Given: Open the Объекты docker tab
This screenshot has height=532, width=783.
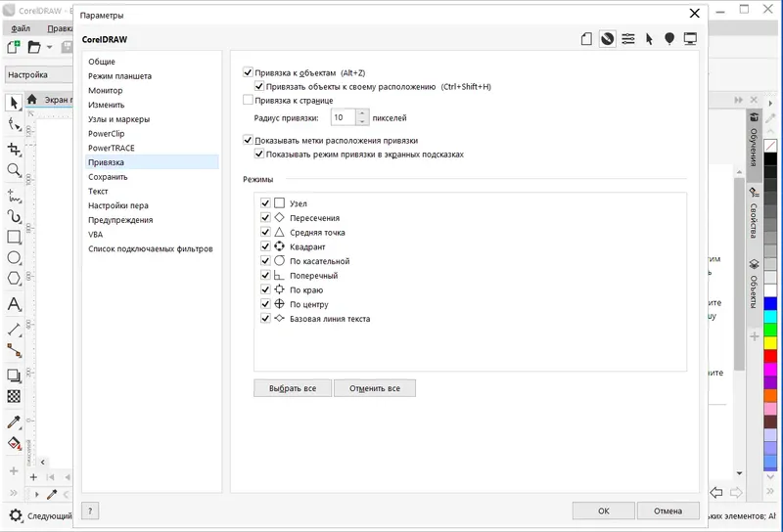Looking at the screenshot, I should [754, 284].
